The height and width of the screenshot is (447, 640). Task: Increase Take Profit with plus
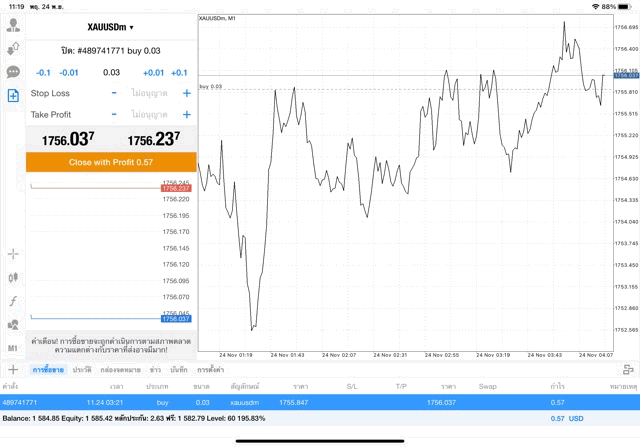click(x=187, y=114)
